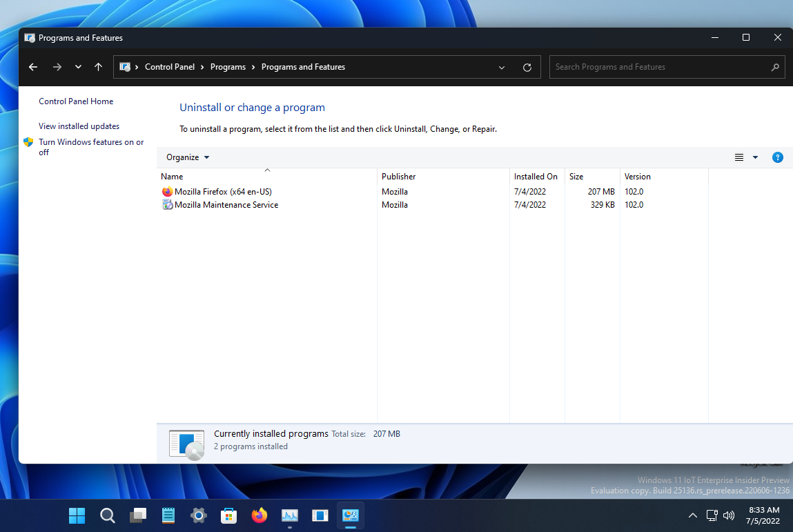Launch Firefox from the taskbar
Viewport: 793px width, 532px height.
(259, 515)
